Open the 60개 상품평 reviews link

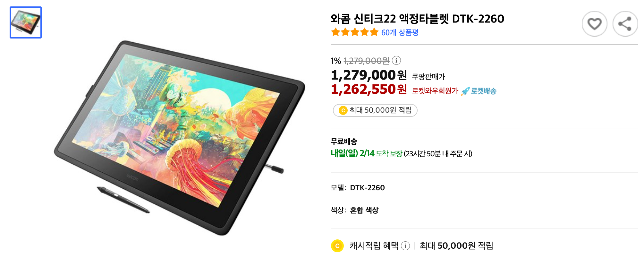(400, 32)
